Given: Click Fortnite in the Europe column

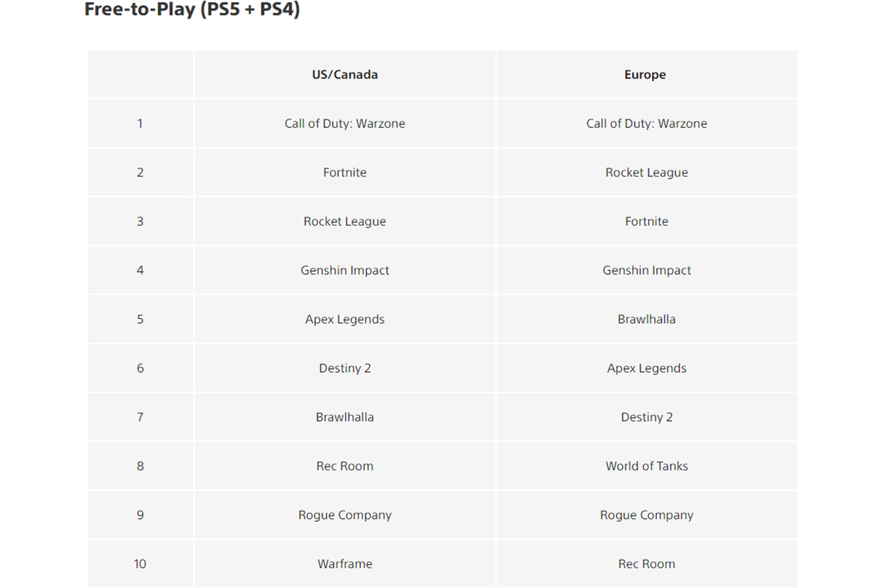Looking at the screenshot, I should point(646,221).
